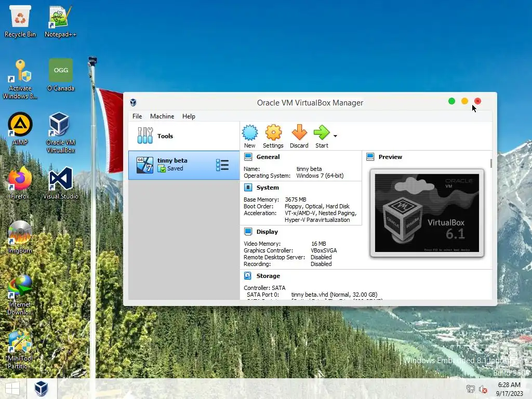Select the Tools entry in sidebar
The width and height of the screenshot is (532, 399).
[x=184, y=136]
